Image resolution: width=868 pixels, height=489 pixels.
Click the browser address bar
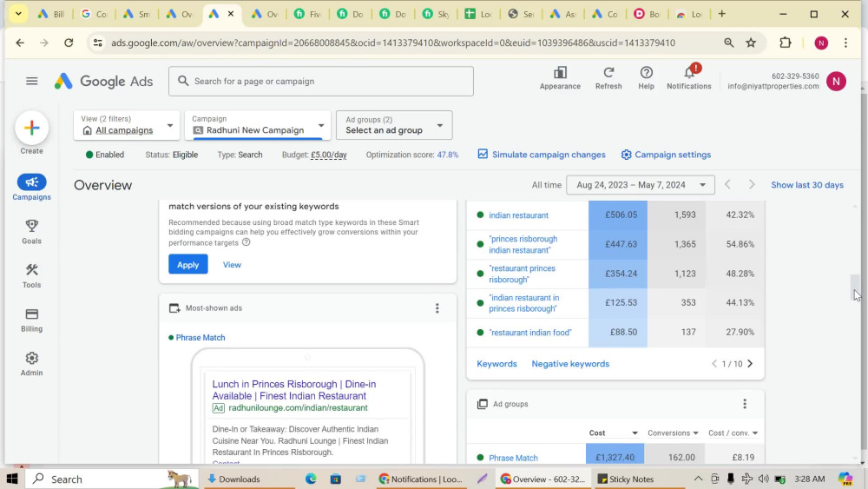coord(393,43)
